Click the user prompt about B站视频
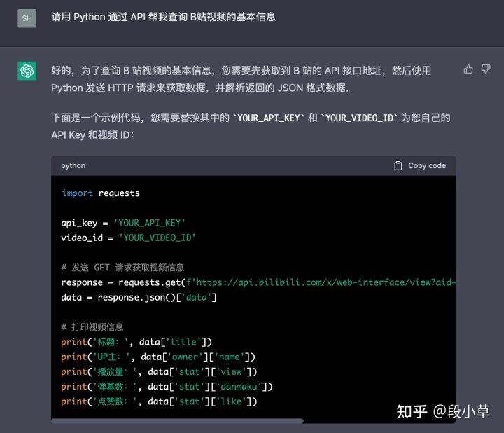Image resolution: width=504 pixels, height=433 pixels. click(163, 17)
